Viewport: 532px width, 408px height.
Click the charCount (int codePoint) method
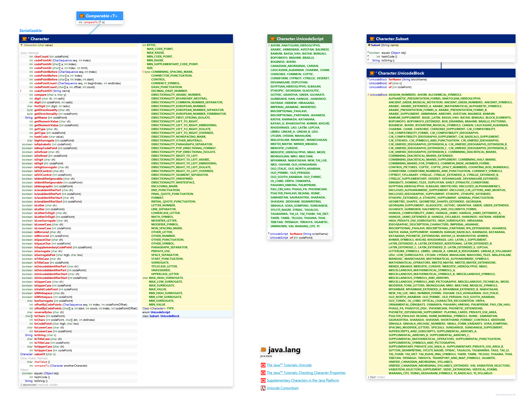51,57
